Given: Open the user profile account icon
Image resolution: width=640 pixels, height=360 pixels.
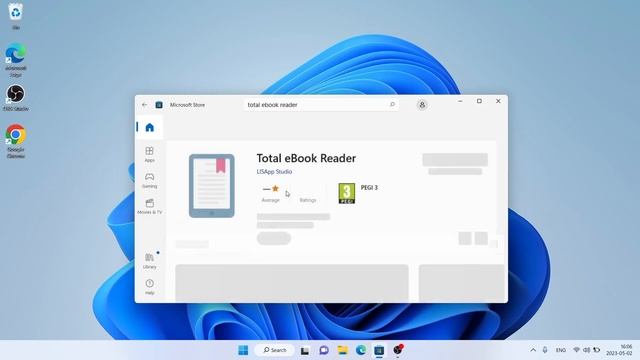Looking at the screenshot, I should pos(422,105).
